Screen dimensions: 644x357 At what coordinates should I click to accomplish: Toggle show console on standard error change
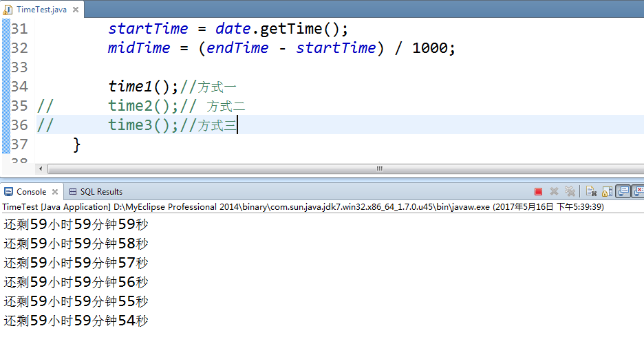638,192
